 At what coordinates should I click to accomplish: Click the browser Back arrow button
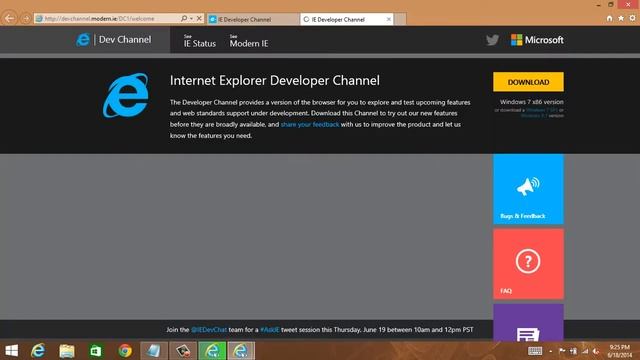pos(9,18)
